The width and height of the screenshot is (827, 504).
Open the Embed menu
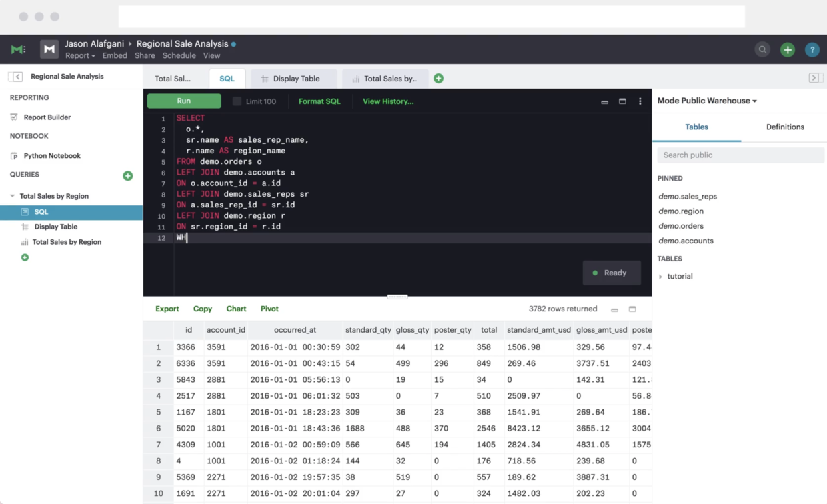click(115, 56)
